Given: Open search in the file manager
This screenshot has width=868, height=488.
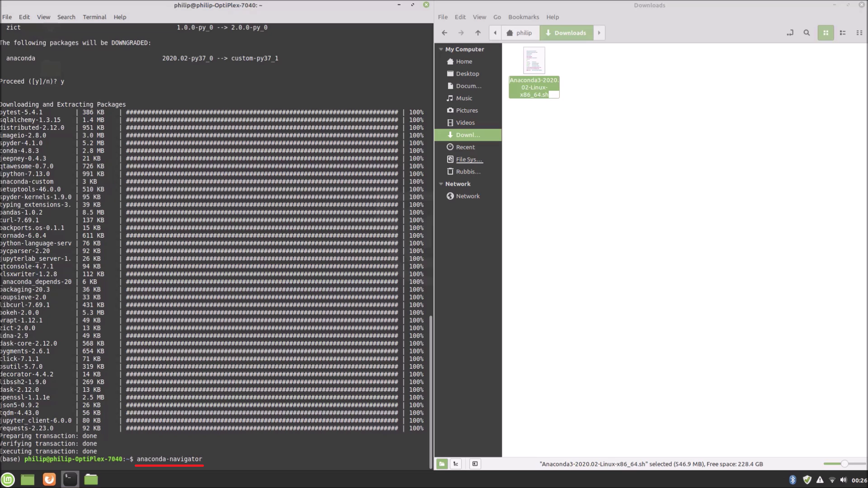Looking at the screenshot, I should [807, 33].
